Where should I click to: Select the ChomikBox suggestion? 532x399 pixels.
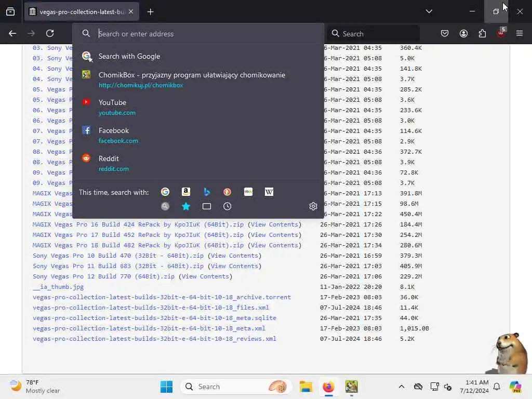point(198,79)
